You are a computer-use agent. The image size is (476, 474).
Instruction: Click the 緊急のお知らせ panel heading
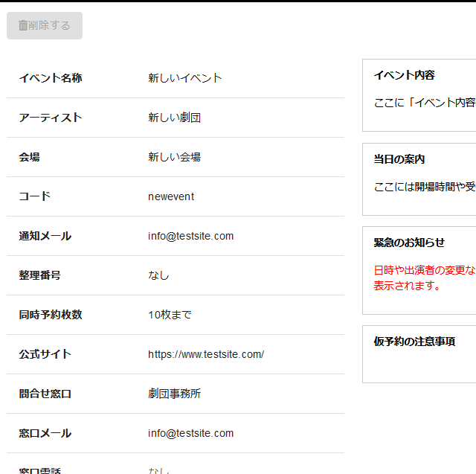tap(409, 243)
